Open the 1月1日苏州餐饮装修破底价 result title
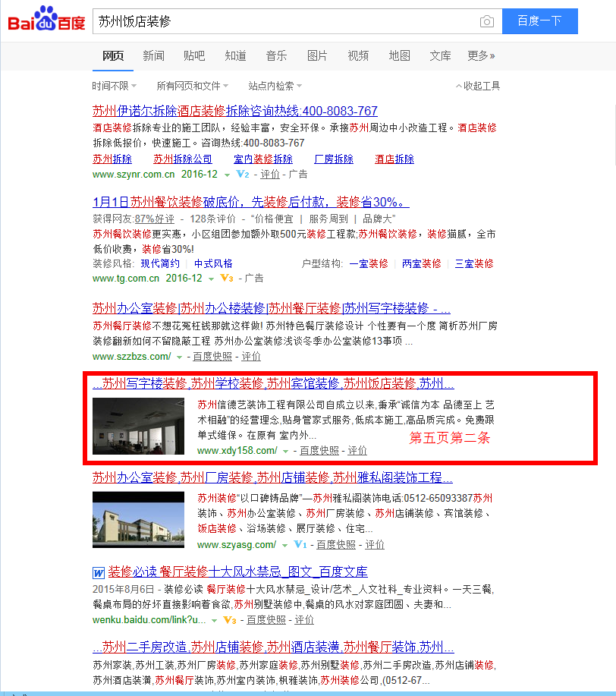The height and width of the screenshot is (696, 616). coord(251,203)
